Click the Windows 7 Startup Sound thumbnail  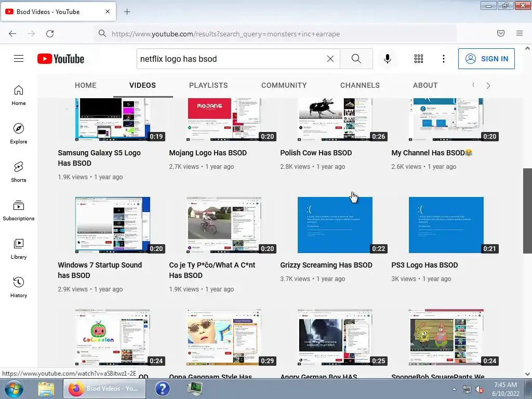pos(113,225)
